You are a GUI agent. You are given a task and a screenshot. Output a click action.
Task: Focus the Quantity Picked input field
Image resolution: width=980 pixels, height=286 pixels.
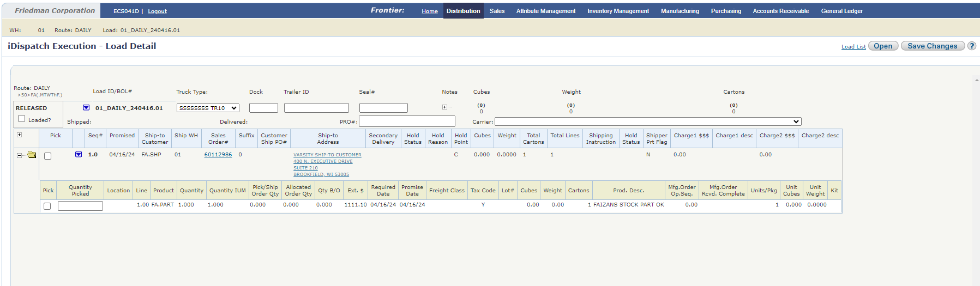pyautogui.click(x=80, y=206)
